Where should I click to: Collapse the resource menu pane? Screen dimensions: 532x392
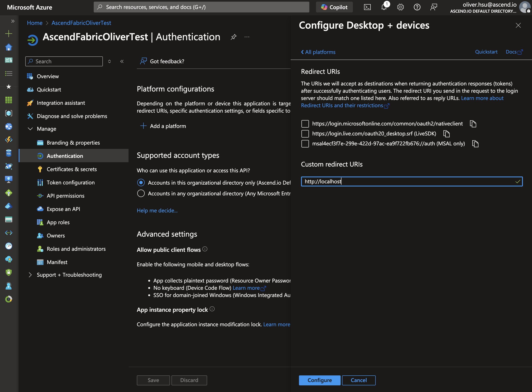tap(122, 61)
